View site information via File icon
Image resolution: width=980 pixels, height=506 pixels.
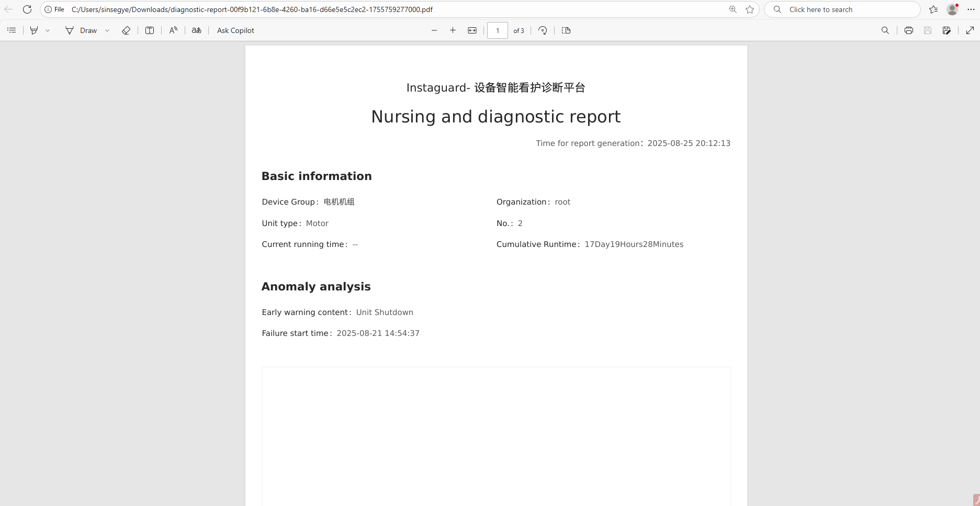point(54,9)
